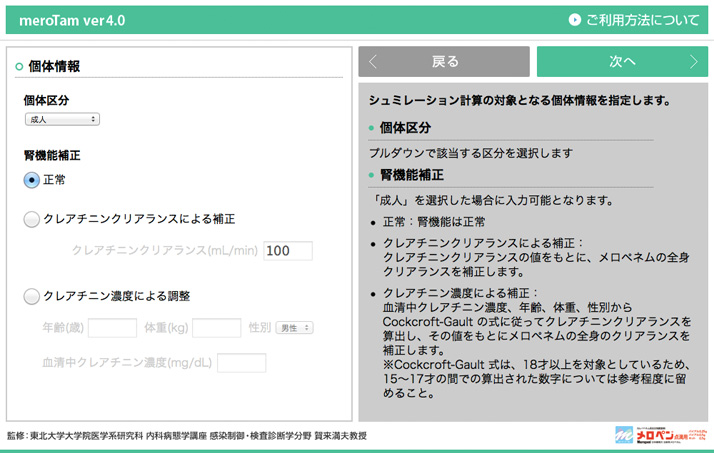The image size is (714, 453).
Task: Focus the 体重(kg) input field
Action: (216, 327)
